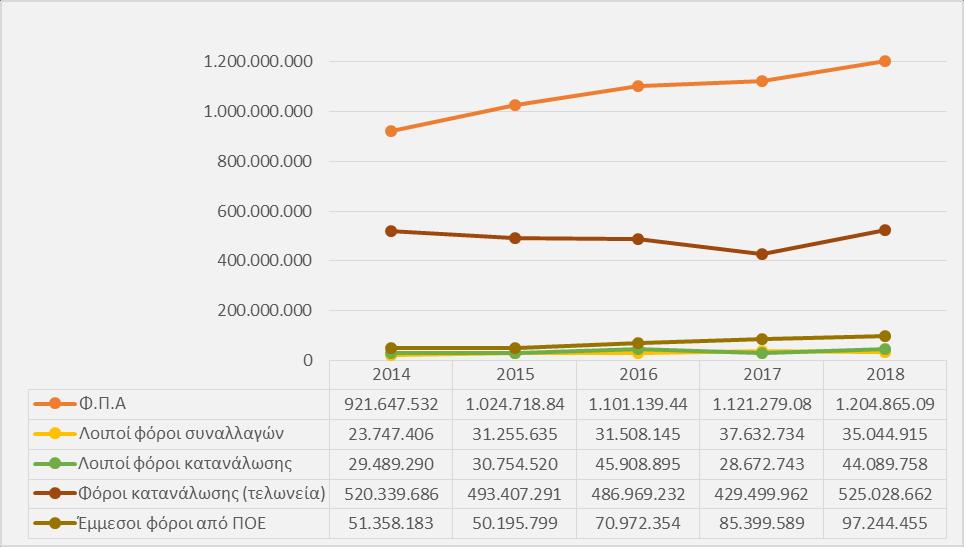Select Έμμεσοι φόροι από ΠΟΕ 2018 point
The width and height of the screenshot is (964, 547).
[885, 336]
